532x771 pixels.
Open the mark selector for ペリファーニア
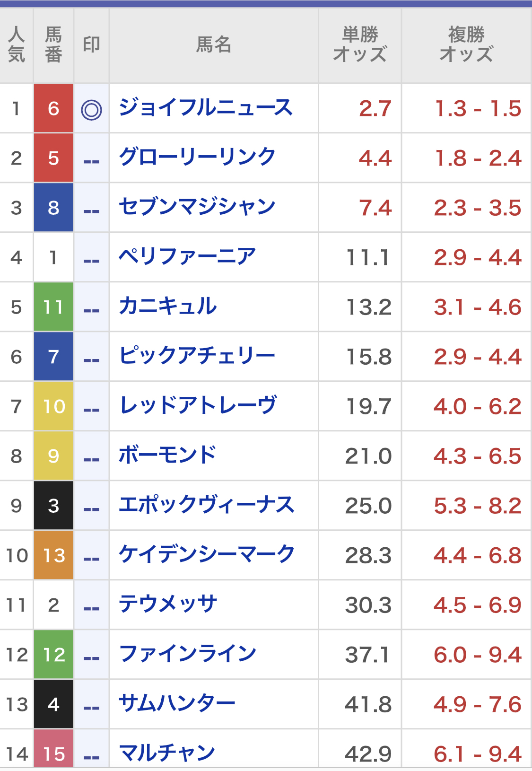91,258
